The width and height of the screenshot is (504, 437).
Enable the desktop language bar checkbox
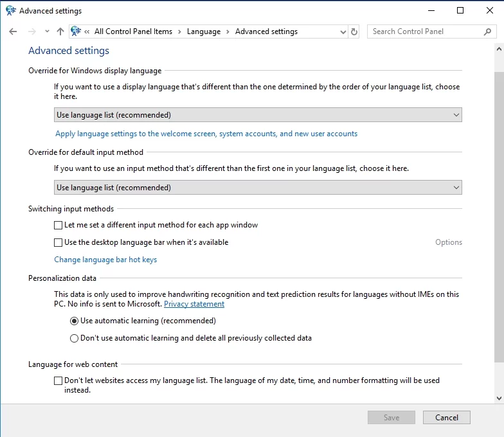tap(59, 243)
